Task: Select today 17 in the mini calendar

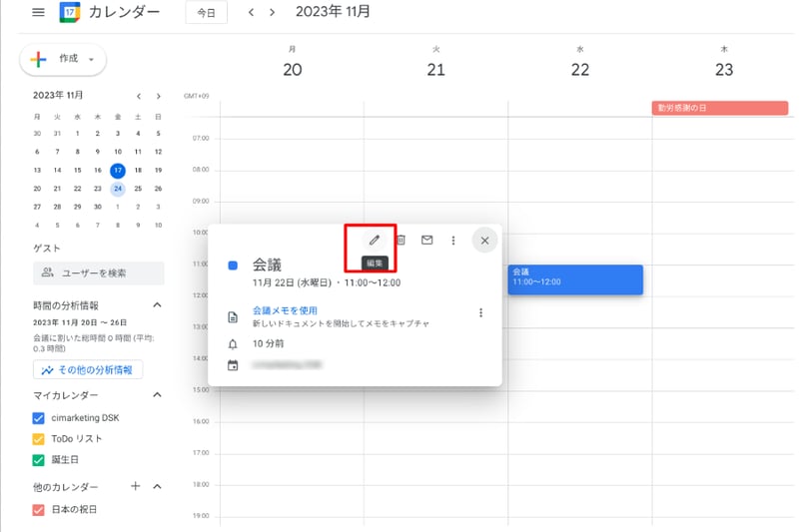Action: click(x=118, y=170)
